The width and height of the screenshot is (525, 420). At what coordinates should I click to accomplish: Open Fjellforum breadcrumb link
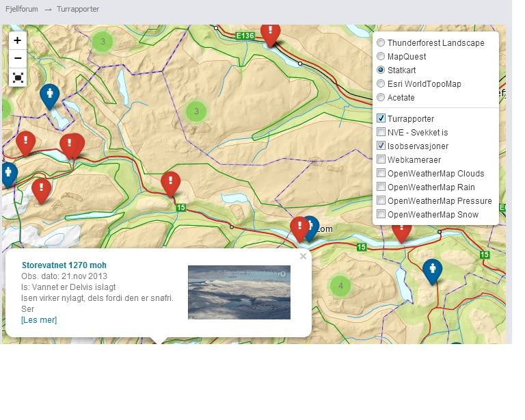[21, 10]
